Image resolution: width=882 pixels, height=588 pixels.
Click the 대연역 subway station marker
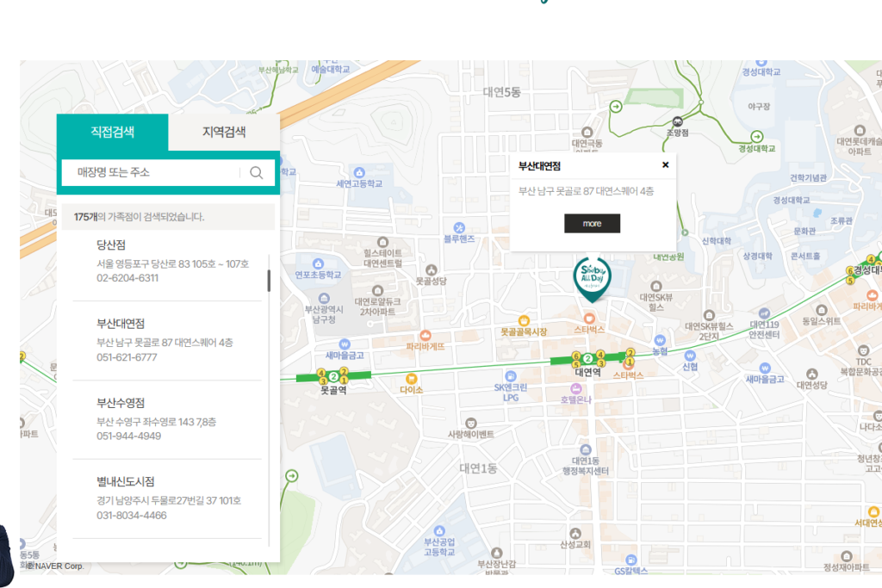(x=587, y=358)
